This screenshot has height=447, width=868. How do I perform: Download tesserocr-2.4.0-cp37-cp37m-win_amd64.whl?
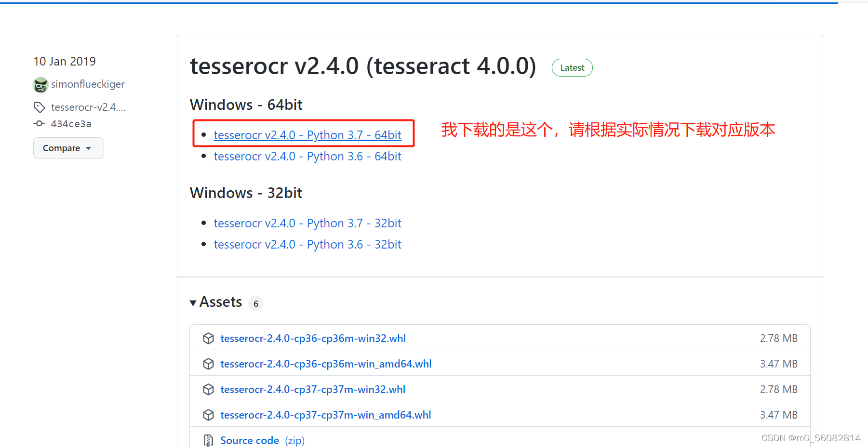326,415
